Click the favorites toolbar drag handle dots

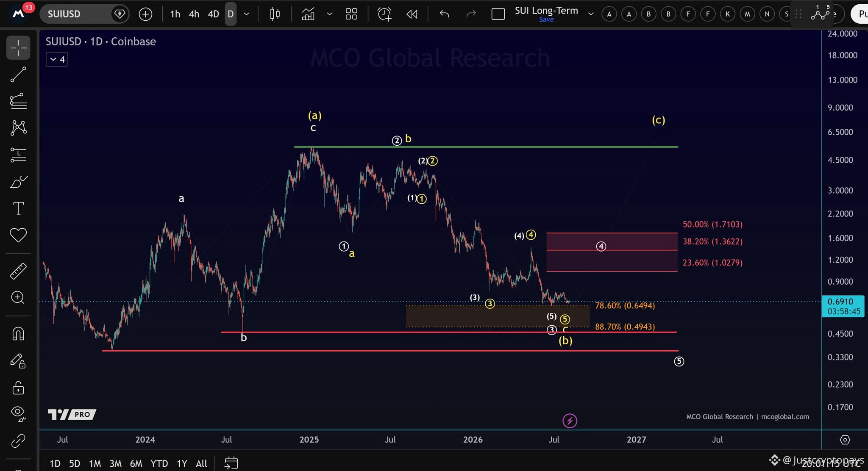click(x=798, y=14)
